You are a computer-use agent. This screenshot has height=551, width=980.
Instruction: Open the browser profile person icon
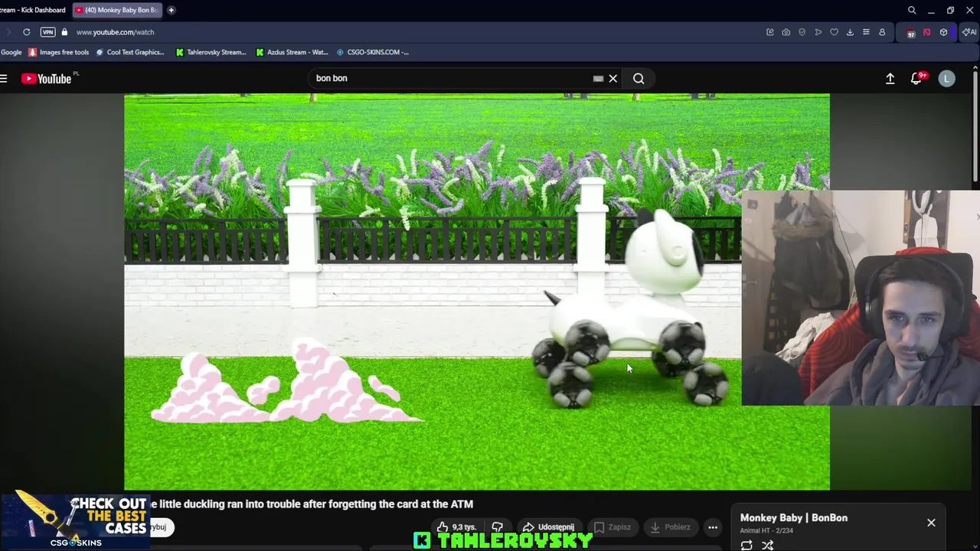882,32
